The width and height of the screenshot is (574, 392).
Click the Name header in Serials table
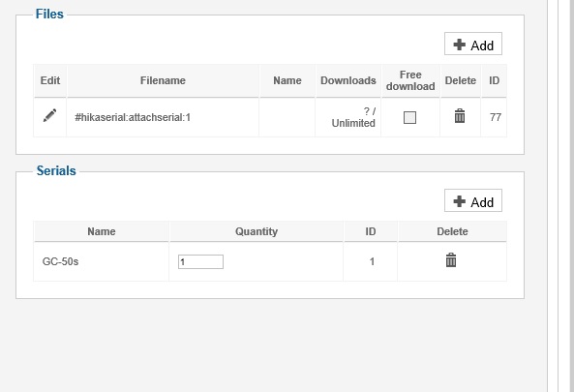(x=102, y=231)
